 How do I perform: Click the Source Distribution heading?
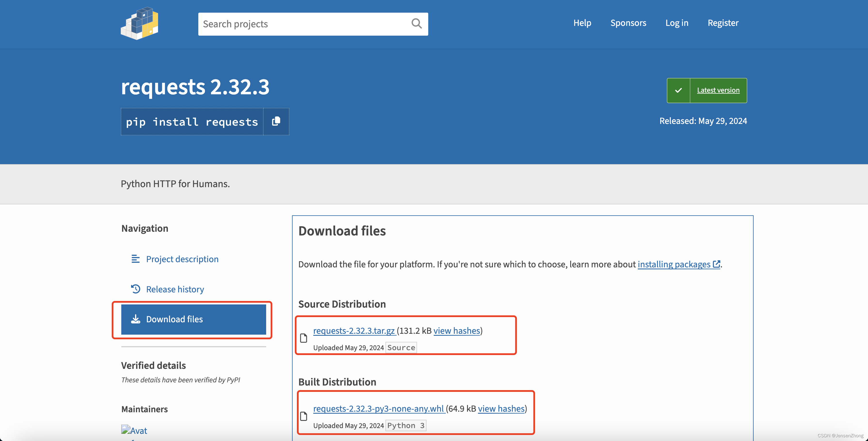click(x=342, y=304)
